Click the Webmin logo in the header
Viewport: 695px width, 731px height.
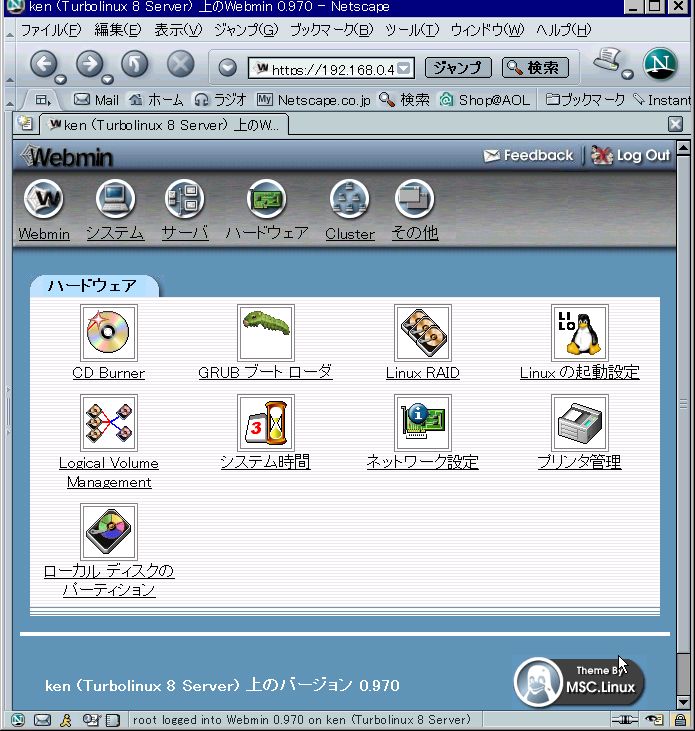(x=68, y=156)
